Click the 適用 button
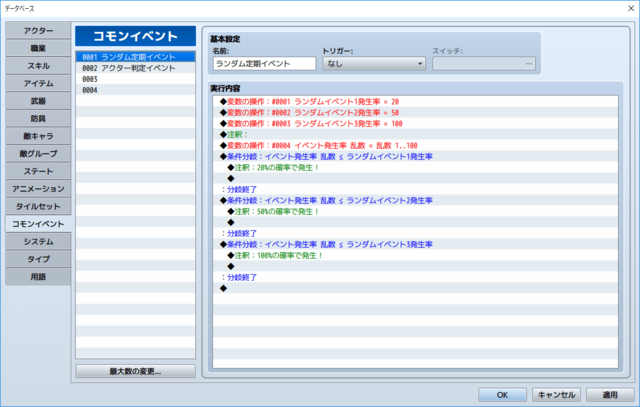640x407 pixels. 610,395
